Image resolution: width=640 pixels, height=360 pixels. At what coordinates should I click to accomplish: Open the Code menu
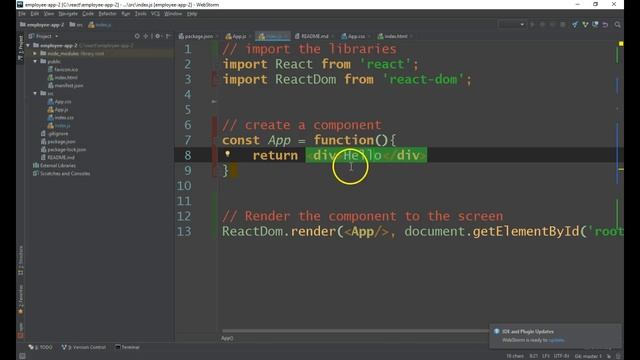88,14
